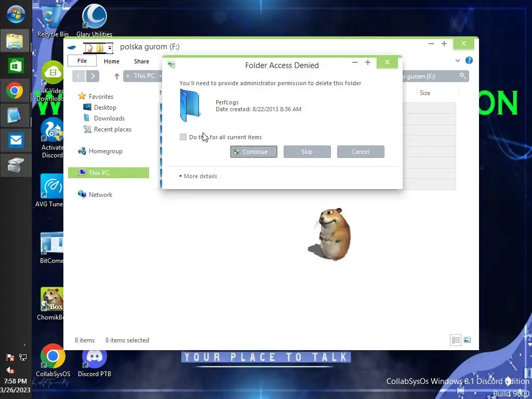Open the toolbox taskbar icon
The width and height of the screenshot is (532, 399).
point(15,165)
